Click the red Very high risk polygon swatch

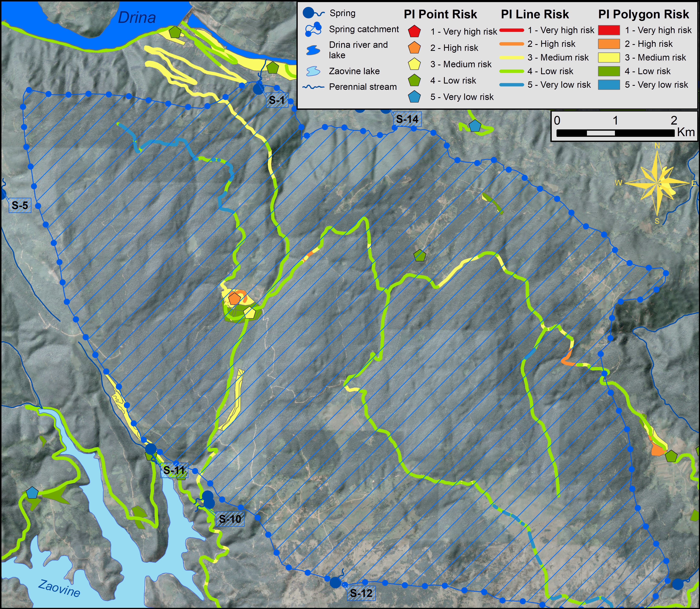(x=609, y=30)
